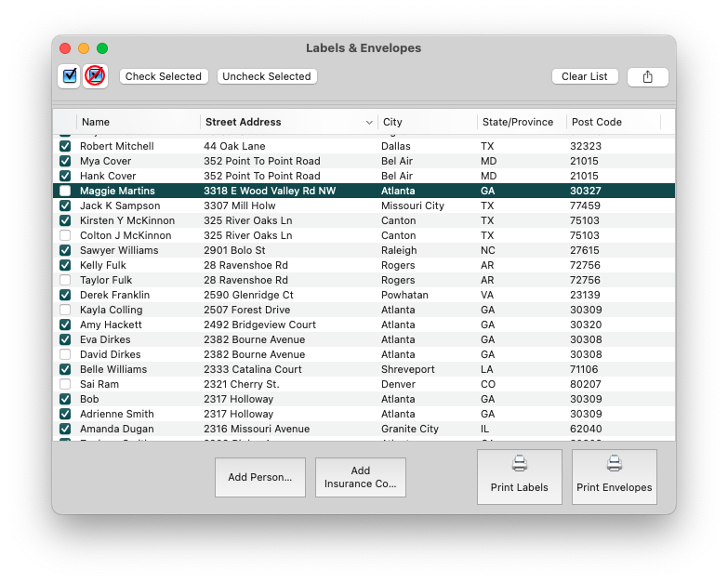Click the check-all checkbox icon
The height and width of the screenshot is (583, 728).
coord(69,76)
